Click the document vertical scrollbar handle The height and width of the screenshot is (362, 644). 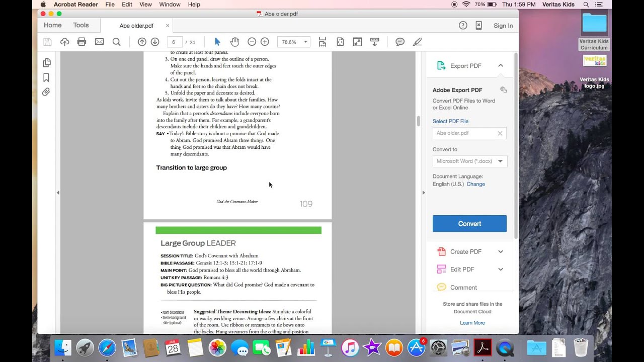tap(418, 121)
